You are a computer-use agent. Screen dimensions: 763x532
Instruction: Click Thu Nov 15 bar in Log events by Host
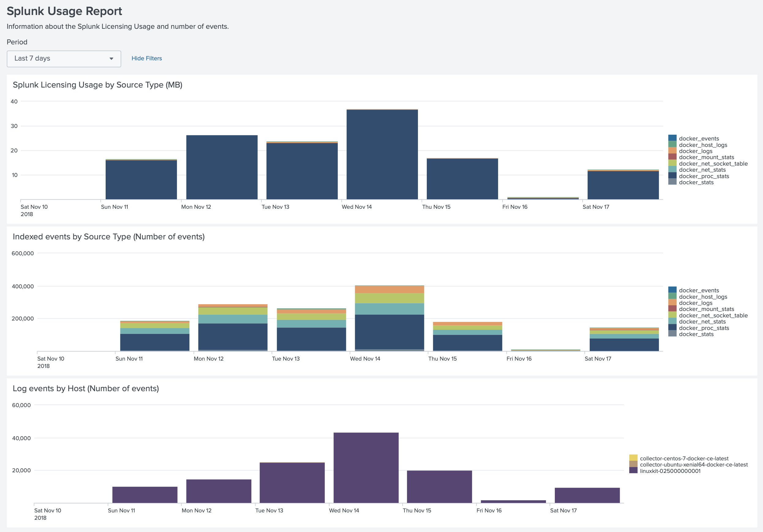point(439,487)
